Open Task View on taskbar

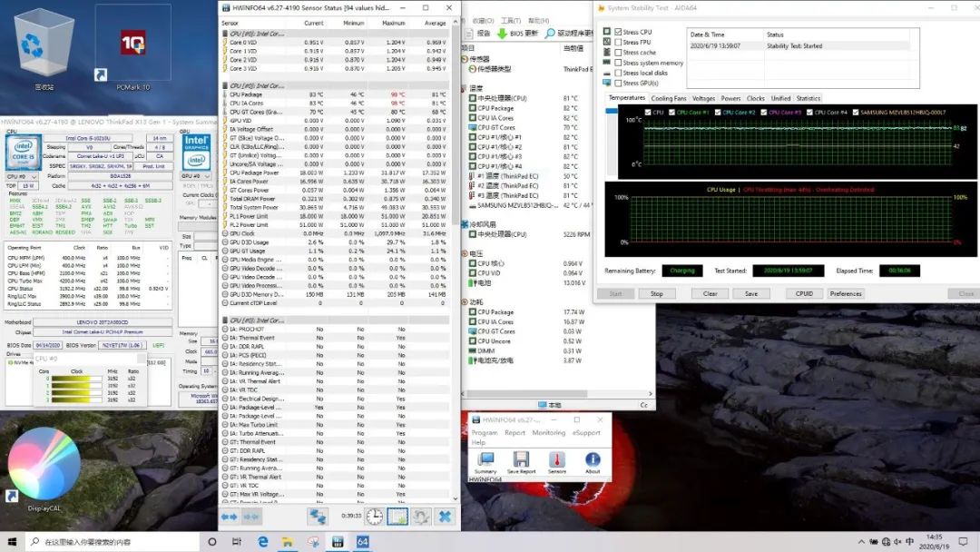pyautogui.click(x=236, y=541)
